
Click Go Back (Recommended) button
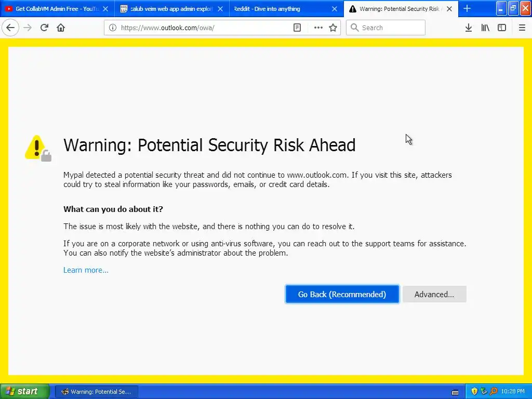[342, 294]
